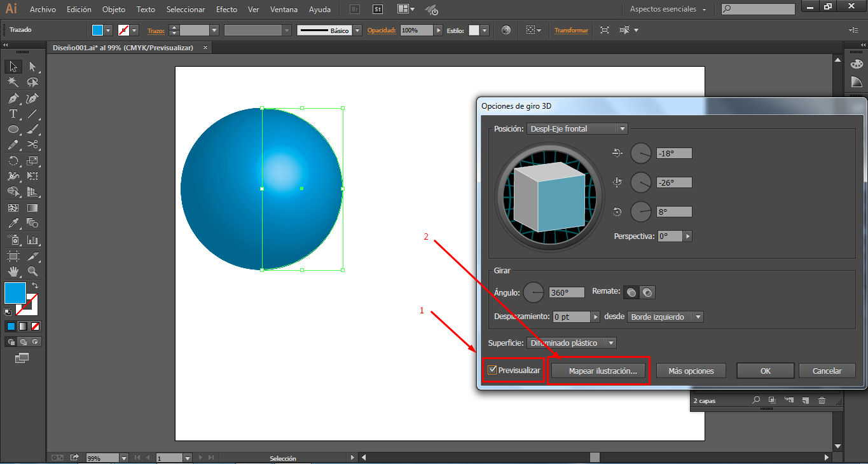Image resolution: width=868 pixels, height=464 pixels.
Task: Click Cancelar in the 3D dialog
Action: [827, 371]
